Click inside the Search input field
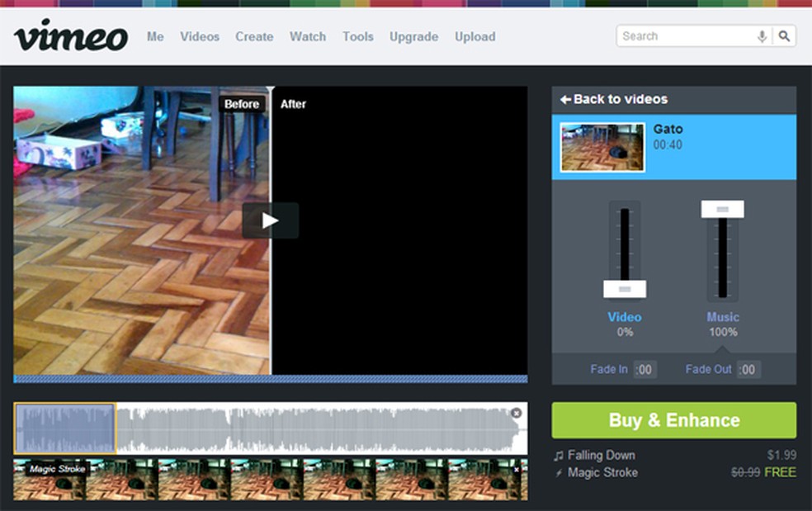 [x=685, y=35]
